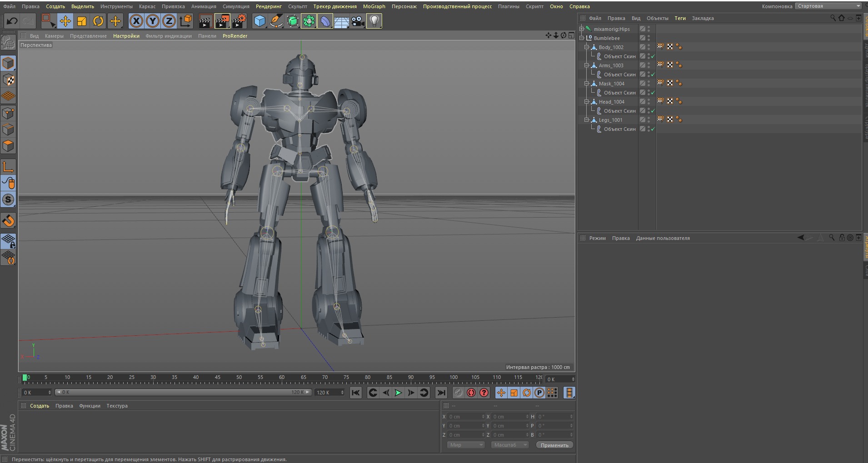The image size is (868, 463).
Task: Open Данные пользователя menu
Action: point(663,238)
